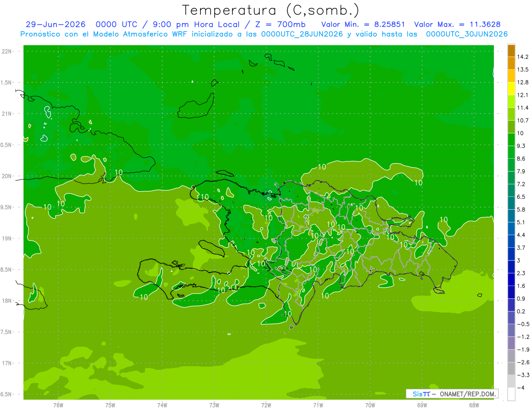Click the 5.1 label on the color scale

[522, 222]
